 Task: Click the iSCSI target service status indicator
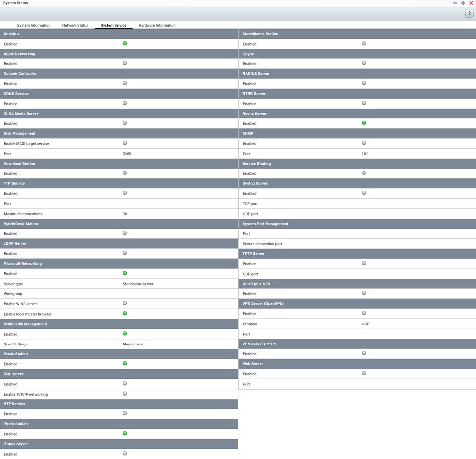tap(125, 143)
